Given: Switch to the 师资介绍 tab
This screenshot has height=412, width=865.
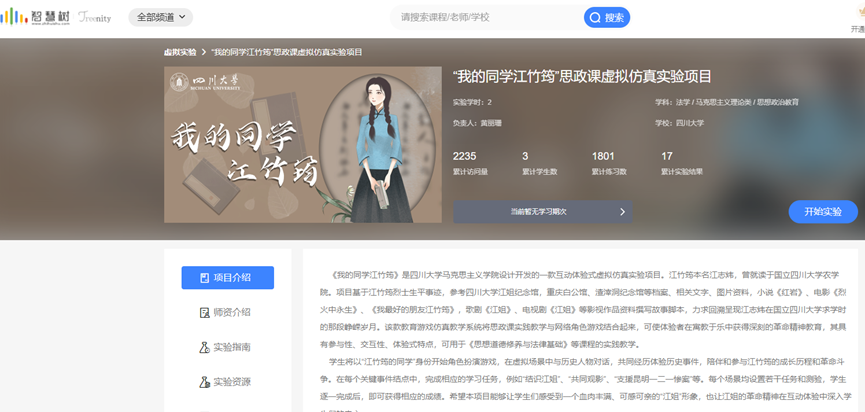Looking at the screenshot, I should coord(227,312).
